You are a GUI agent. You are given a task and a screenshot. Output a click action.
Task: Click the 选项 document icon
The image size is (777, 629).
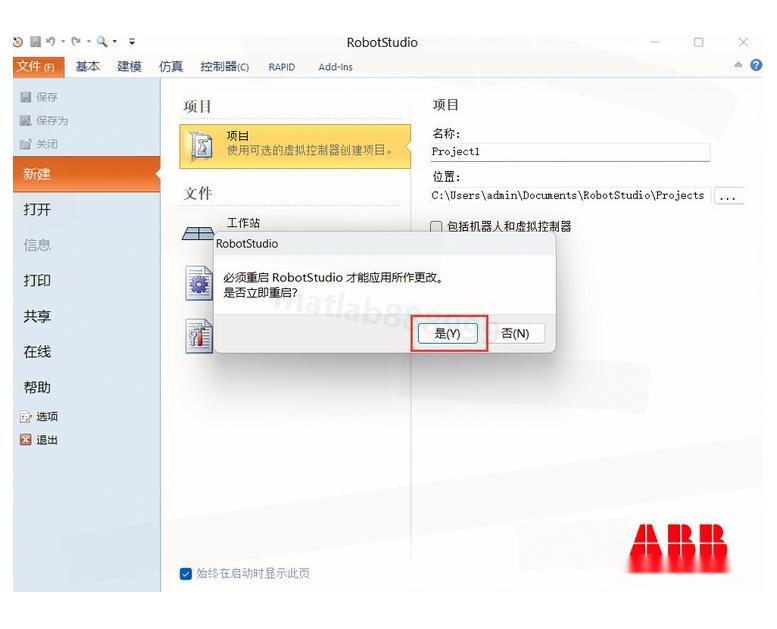point(25,416)
